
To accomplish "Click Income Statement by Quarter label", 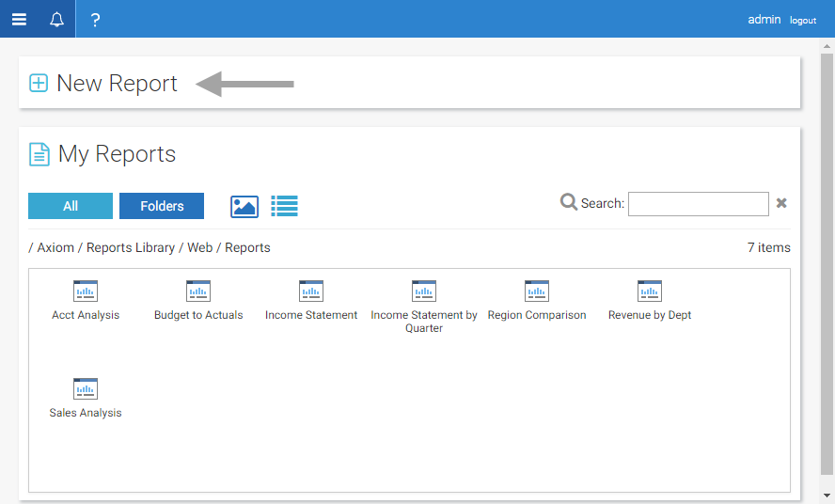I will tap(424, 322).
